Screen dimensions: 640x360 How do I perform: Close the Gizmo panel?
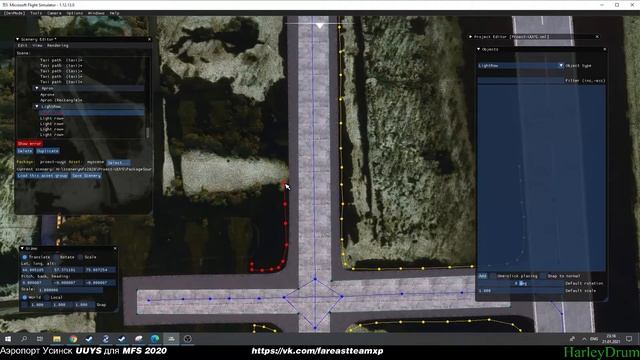coord(115,248)
